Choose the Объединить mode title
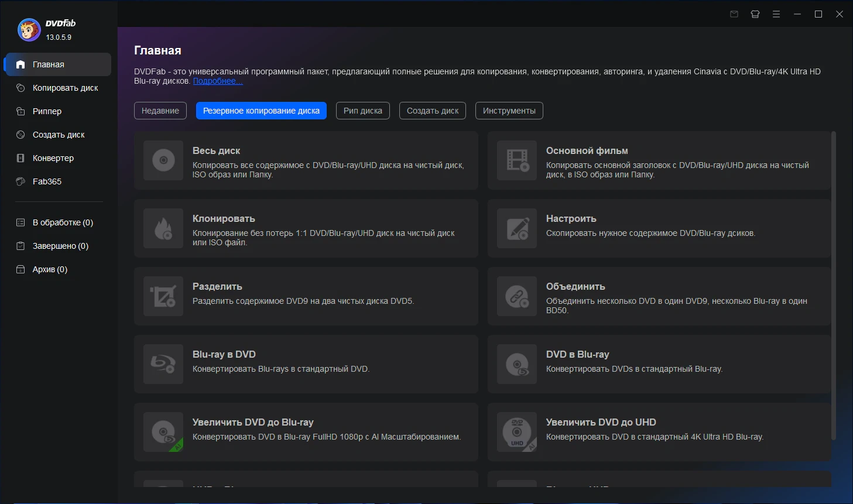 pos(575,286)
